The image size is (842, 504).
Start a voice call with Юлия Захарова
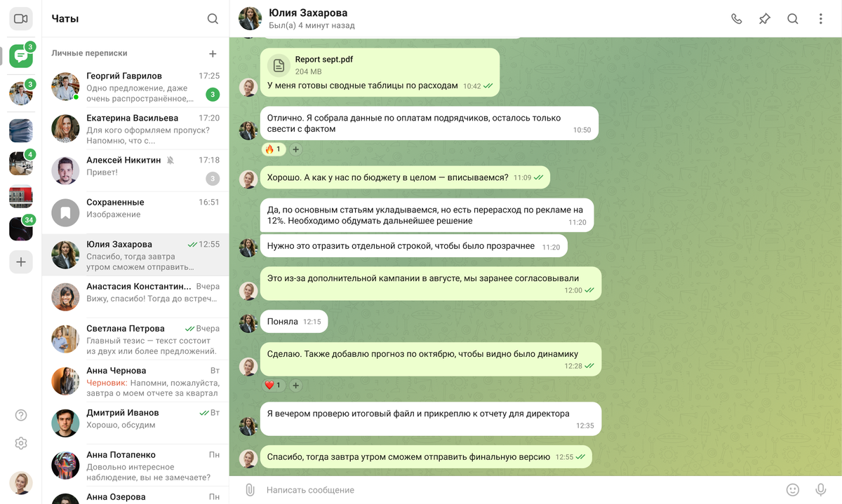click(x=736, y=19)
